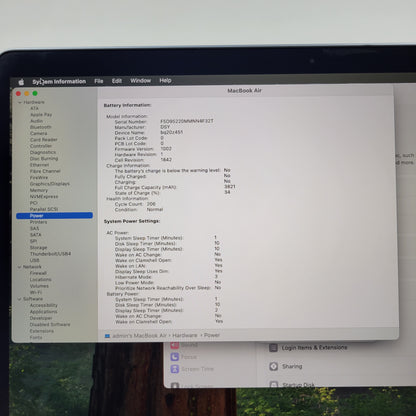Select Thunderbolt/USB4 in the sidebar
The height and width of the screenshot is (416, 416).
point(50,254)
